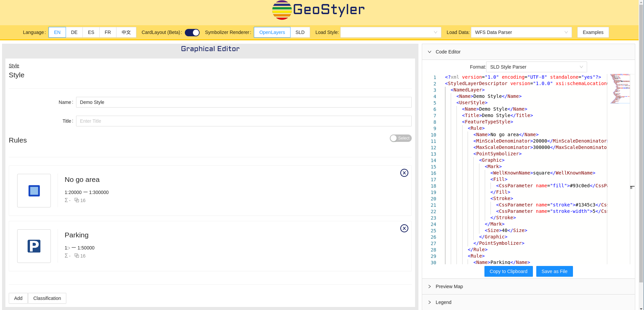Viewport: 644px width, 310px height.
Task: Click the scale range slider between 1:20000 and 1:300000
Action: click(x=84, y=192)
